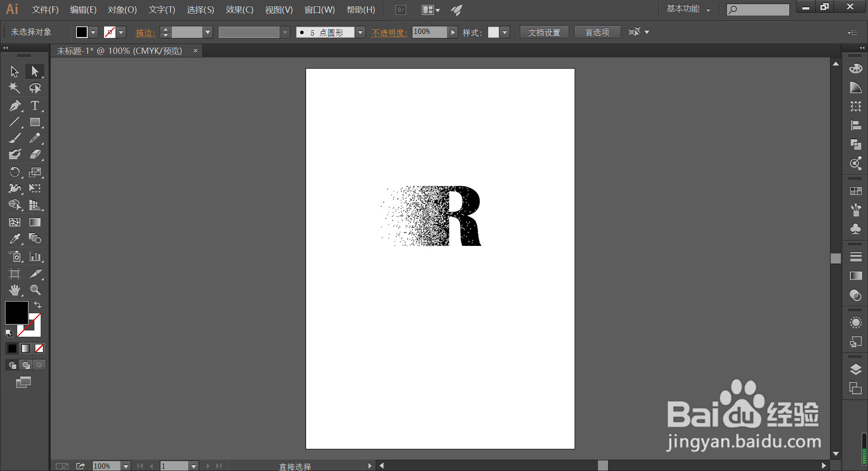Switch to the 未标题-1* document tab
Screen dimensions: 868x471
119,51
